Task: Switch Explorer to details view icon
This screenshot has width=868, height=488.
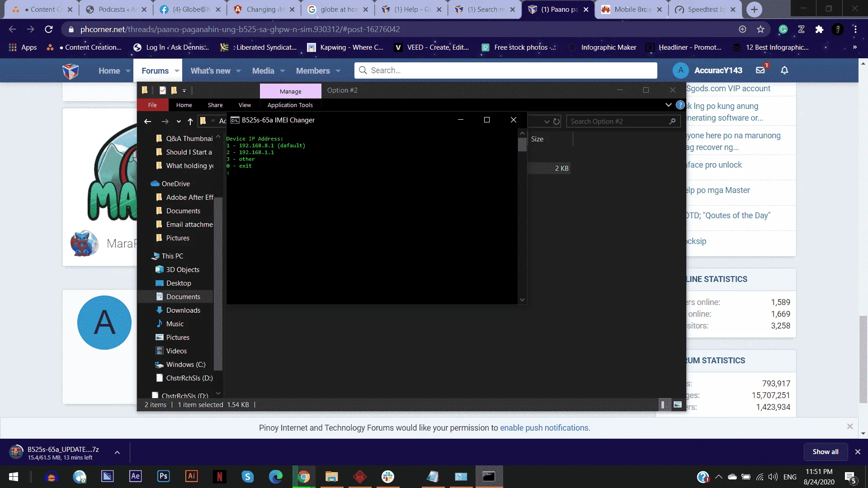Action: [663, 405]
